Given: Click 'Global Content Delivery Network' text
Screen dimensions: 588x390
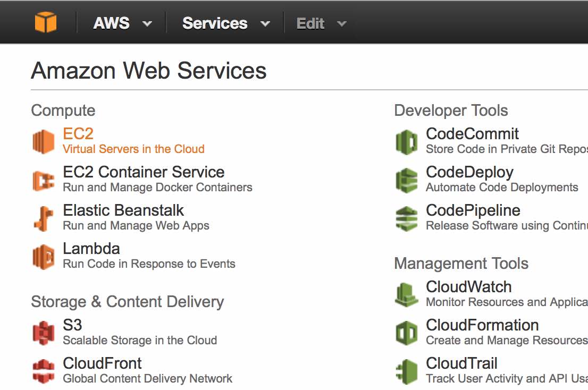Looking at the screenshot, I should [x=147, y=378].
